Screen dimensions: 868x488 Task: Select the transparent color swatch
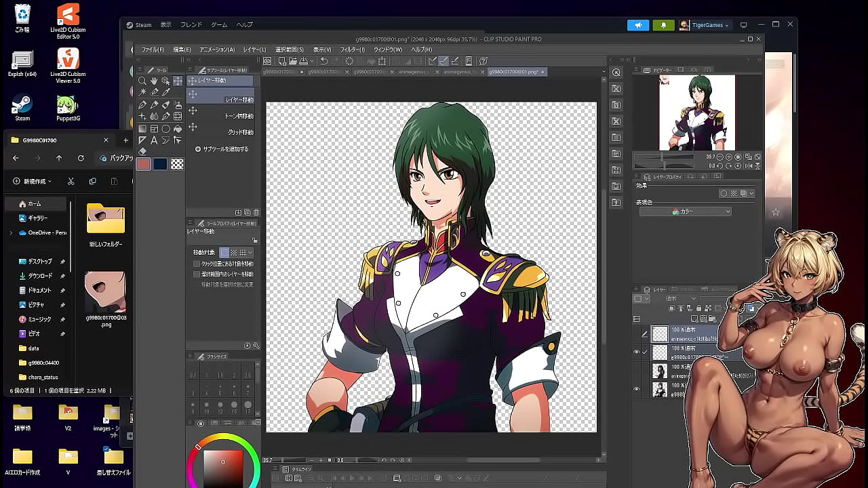coord(177,164)
